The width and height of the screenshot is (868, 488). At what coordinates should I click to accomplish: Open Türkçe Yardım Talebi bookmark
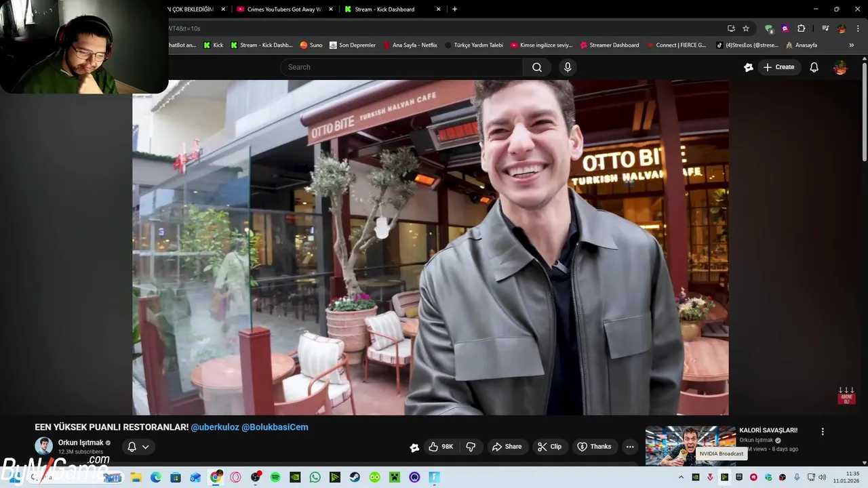[x=474, y=45]
